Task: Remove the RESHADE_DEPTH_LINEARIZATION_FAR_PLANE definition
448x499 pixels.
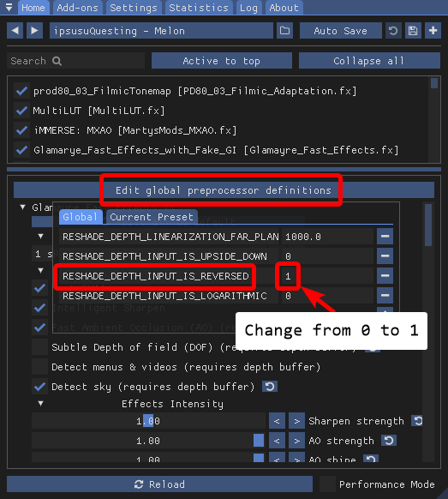Action: (385, 237)
